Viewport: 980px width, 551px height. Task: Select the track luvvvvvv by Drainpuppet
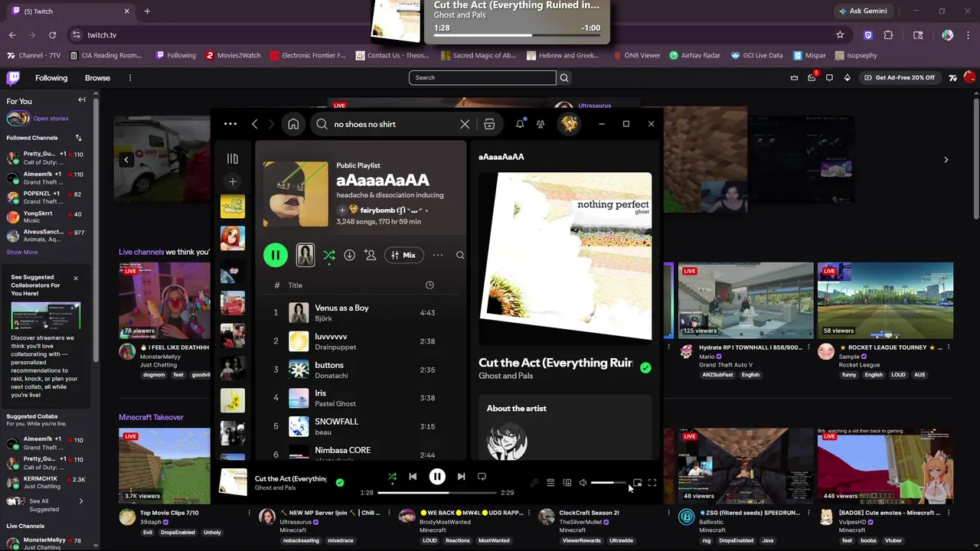331,336
